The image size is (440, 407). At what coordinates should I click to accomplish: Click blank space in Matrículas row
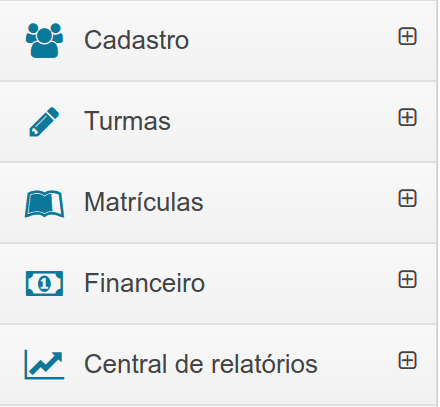tap(300, 203)
